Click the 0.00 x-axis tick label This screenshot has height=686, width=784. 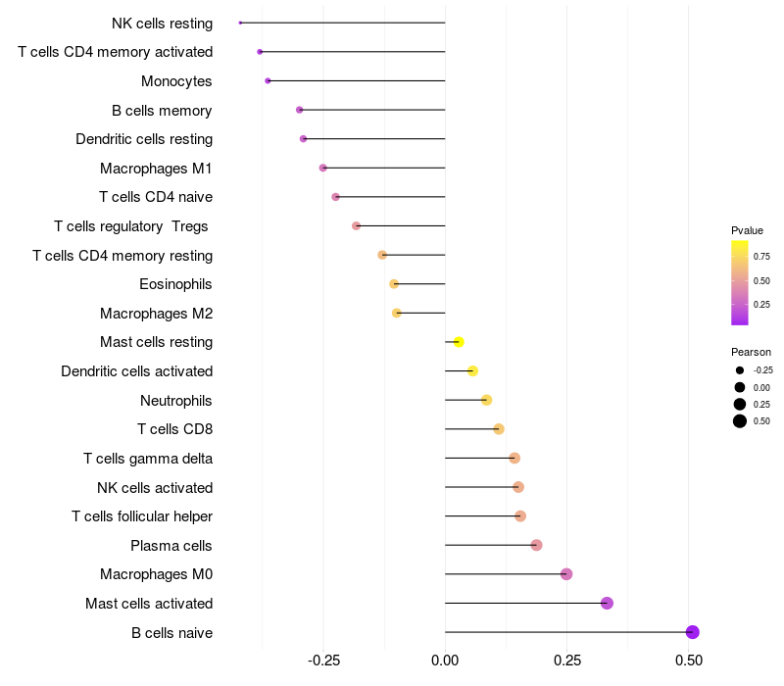(x=445, y=661)
